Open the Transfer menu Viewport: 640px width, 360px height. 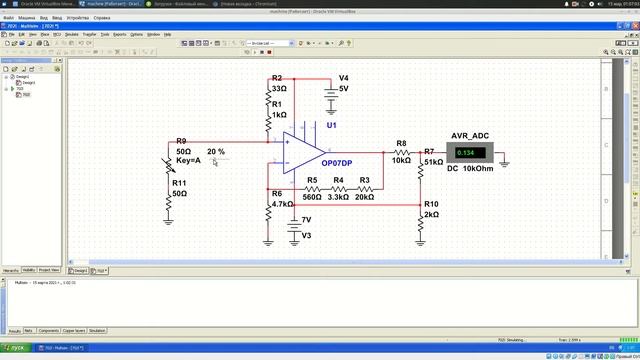point(89,35)
